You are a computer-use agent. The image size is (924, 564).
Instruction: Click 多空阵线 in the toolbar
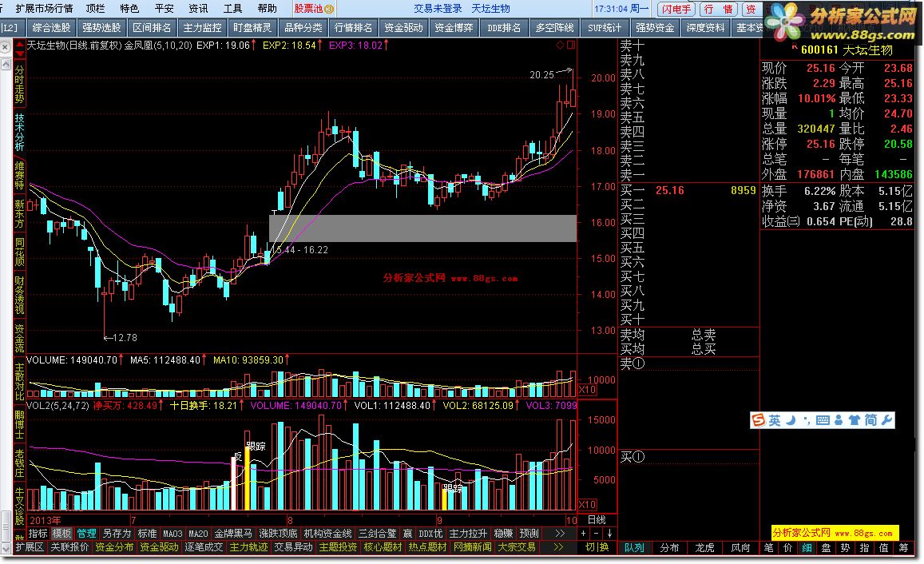[x=554, y=28]
